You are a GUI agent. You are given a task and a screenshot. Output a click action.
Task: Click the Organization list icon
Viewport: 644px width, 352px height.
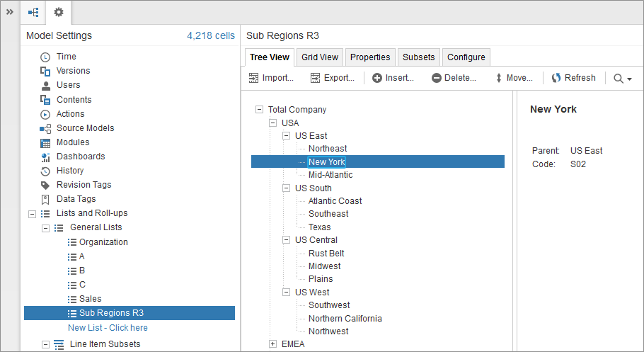pyautogui.click(x=72, y=242)
